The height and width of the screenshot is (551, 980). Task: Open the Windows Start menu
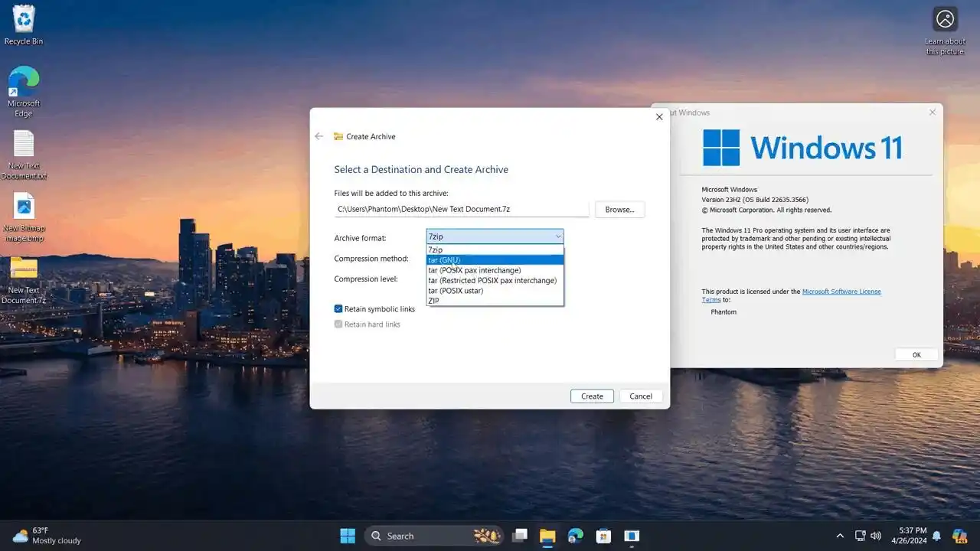pos(348,536)
